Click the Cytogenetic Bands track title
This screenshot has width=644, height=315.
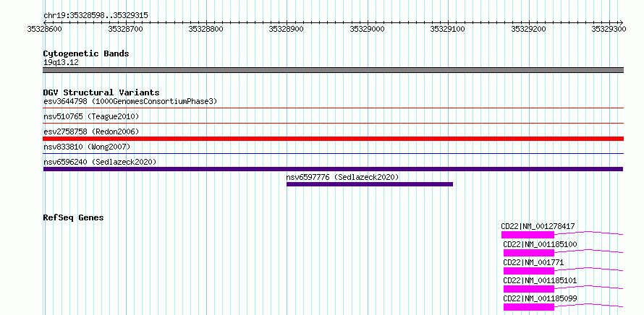pyautogui.click(x=86, y=53)
